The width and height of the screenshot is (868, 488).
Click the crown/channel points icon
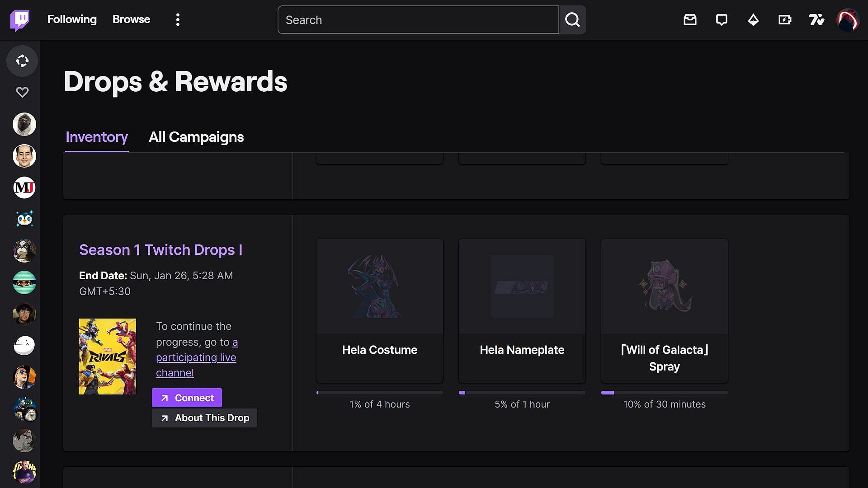(x=754, y=20)
